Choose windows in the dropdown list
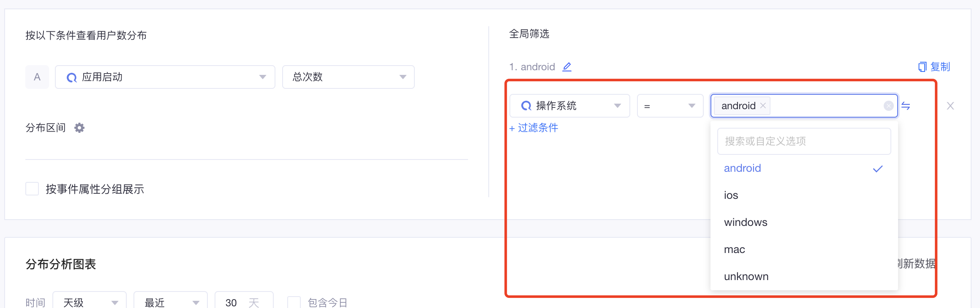980x308 pixels. click(804, 223)
